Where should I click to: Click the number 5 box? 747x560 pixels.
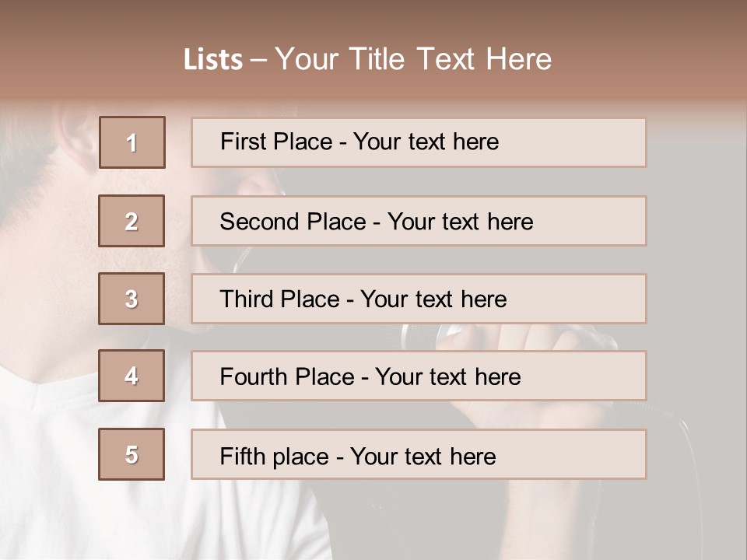(x=132, y=454)
